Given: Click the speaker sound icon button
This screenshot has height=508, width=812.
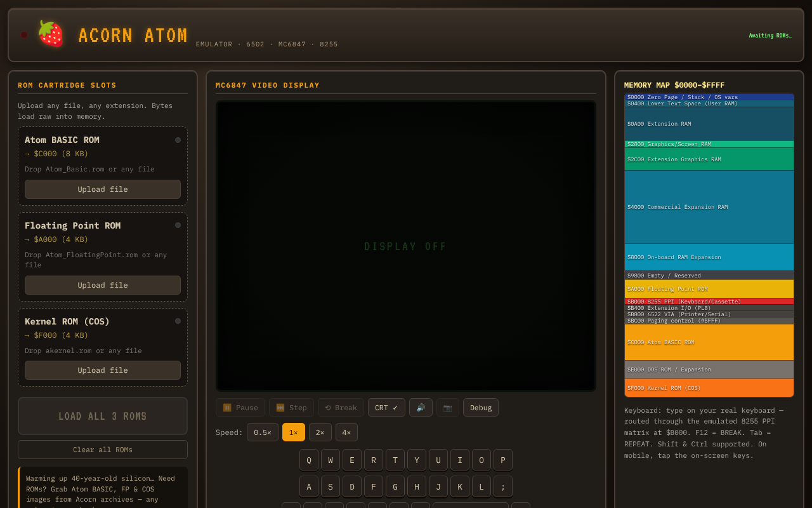Looking at the screenshot, I should (421, 408).
